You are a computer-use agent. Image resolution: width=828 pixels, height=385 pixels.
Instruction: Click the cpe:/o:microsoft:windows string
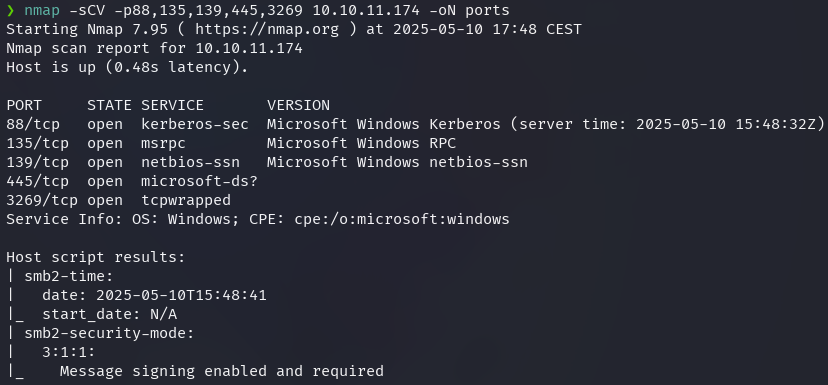tap(401, 219)
